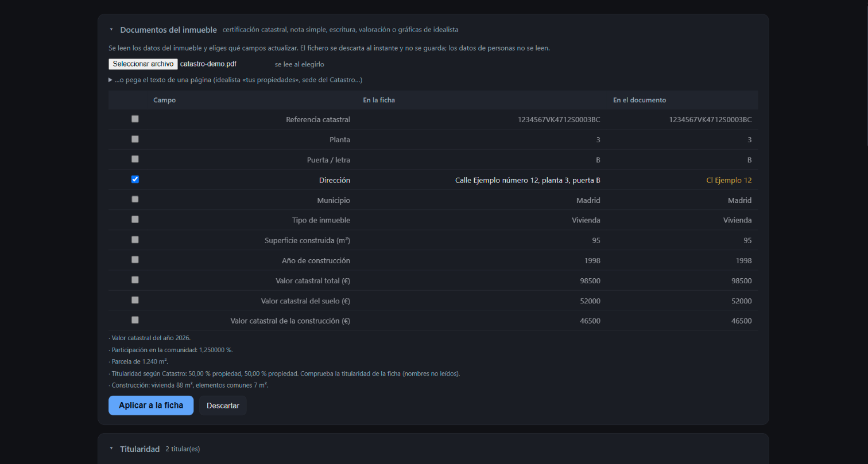
Task: Click the Titularidad según Catastro note
Action: (x=284, y=374)
